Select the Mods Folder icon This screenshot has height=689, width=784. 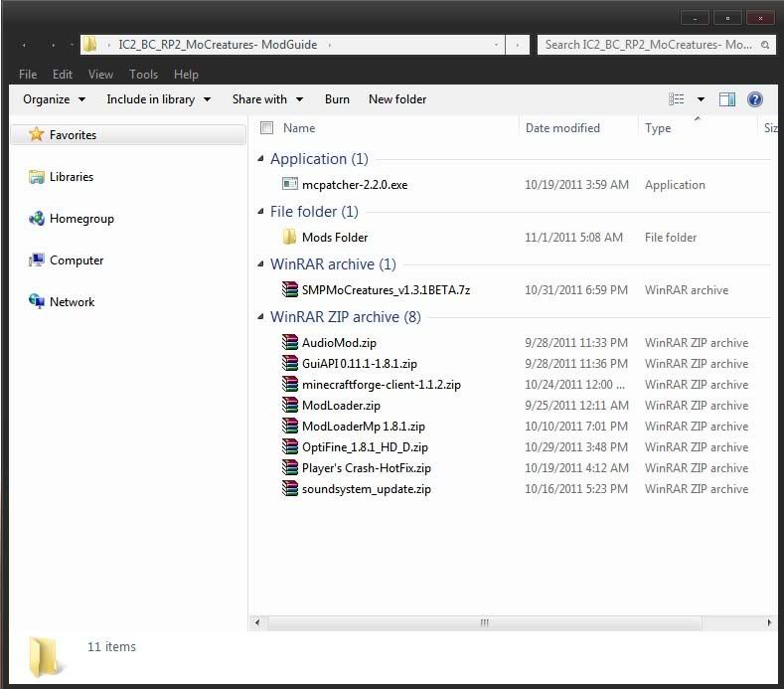click(x=289, y=237)
